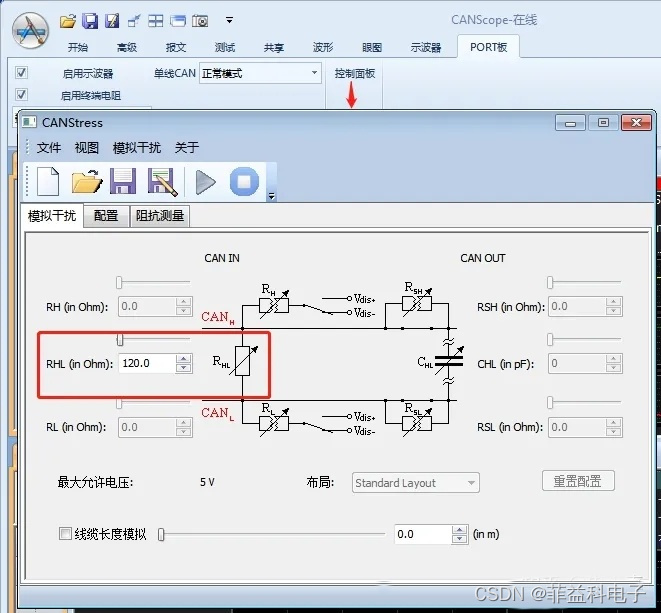Increase cable length with up spinner arrow
The image size is (661, 613).
click(x=459, y=530)
